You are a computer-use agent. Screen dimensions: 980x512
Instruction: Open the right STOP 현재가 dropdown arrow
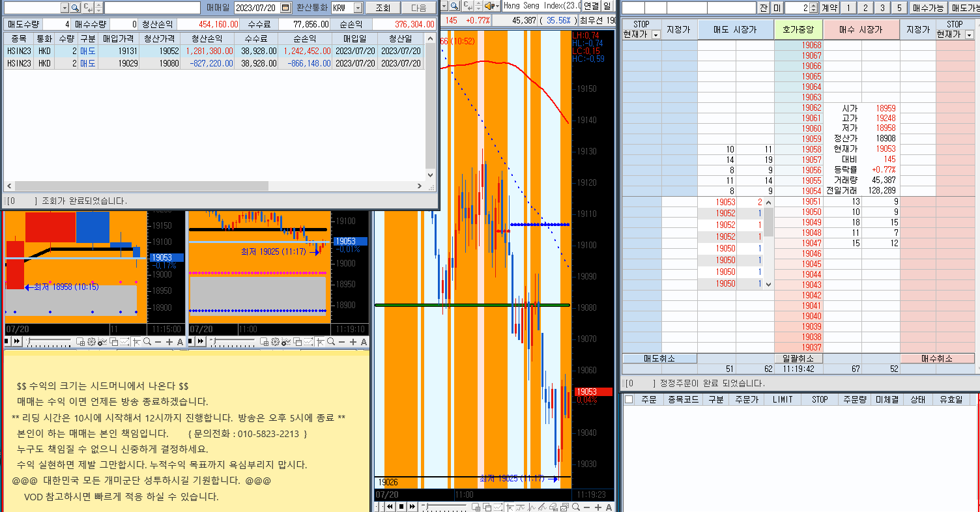point(969,35)
